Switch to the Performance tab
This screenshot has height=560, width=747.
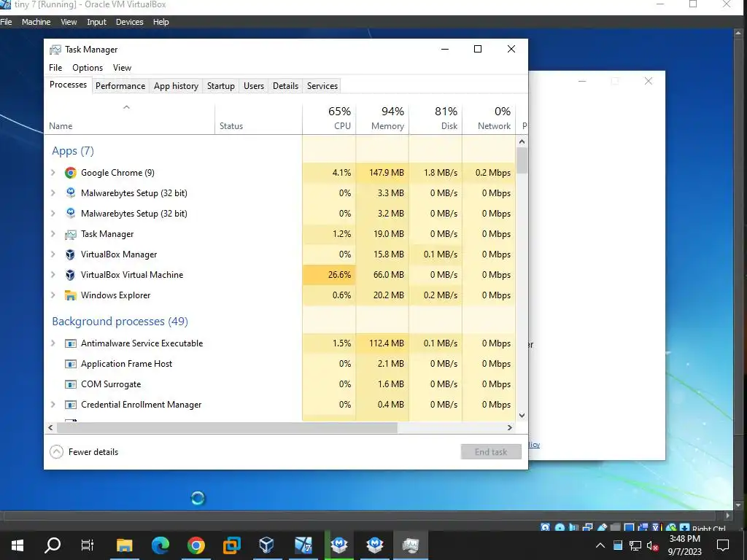120,86
